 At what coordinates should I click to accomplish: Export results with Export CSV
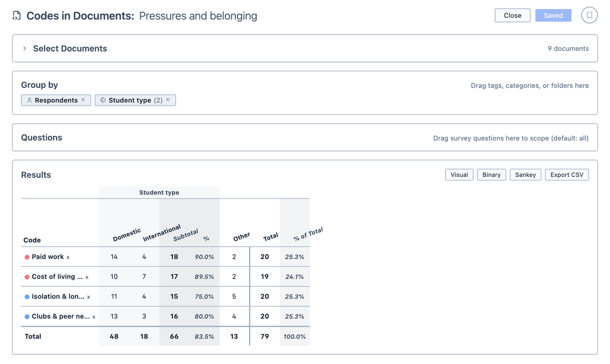point(567,174)
